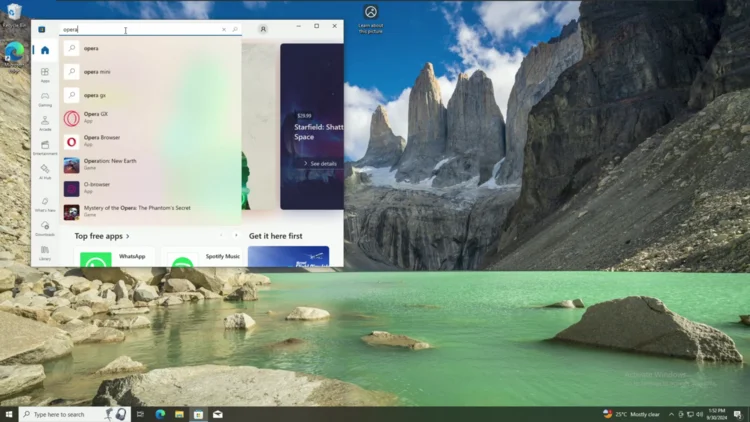Screen dimensions: 750x422
Task: Select the Operation: New Earth game suggestion
Action: [151, 165]
